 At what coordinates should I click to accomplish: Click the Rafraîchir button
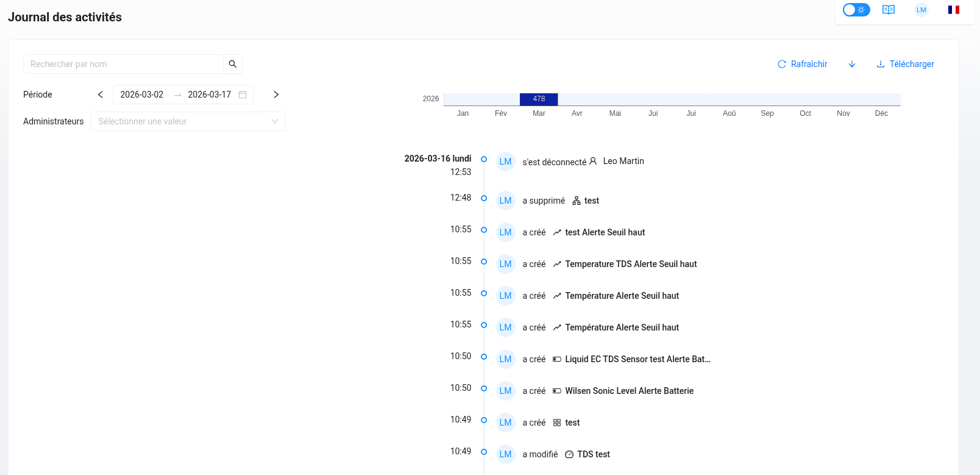(x=802, y=64)
